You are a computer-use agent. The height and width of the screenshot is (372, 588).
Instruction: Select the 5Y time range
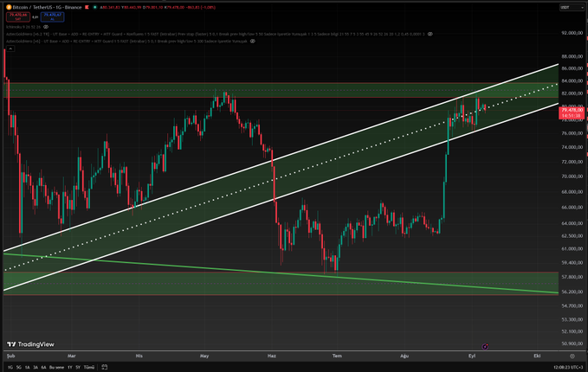[x=78, y=368]
